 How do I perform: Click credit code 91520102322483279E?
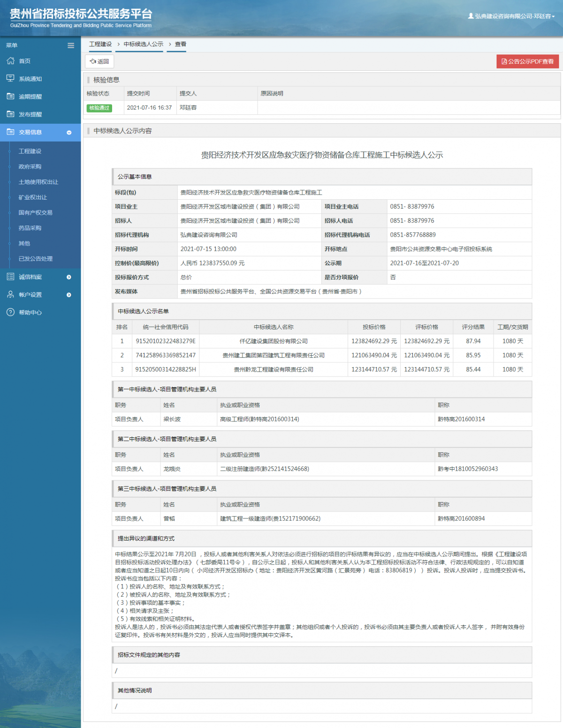click(166, 341)
